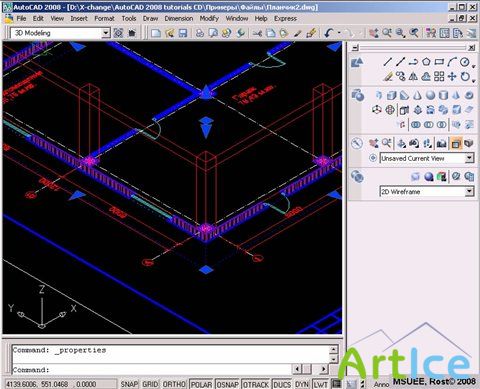Toggle SNAP mode in status bar
The image size is (480, 389).
129,384
